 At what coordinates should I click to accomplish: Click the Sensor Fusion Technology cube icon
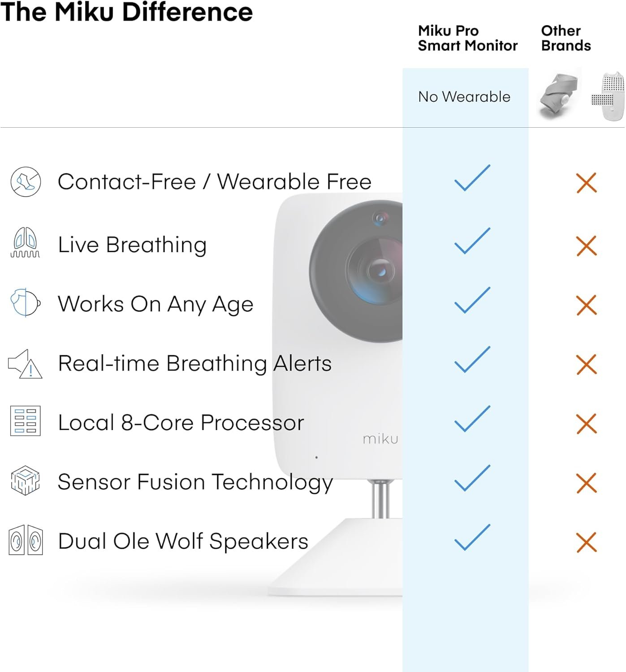[25, 481]
